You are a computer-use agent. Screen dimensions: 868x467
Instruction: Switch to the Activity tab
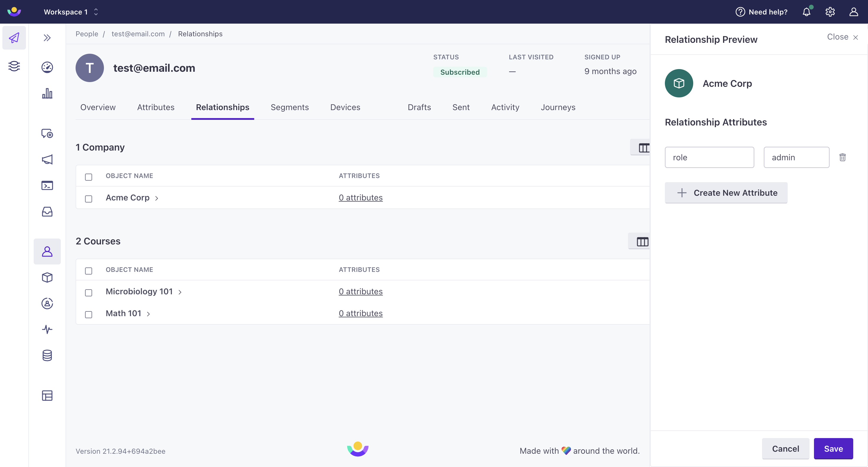click(x=505, y=107)
